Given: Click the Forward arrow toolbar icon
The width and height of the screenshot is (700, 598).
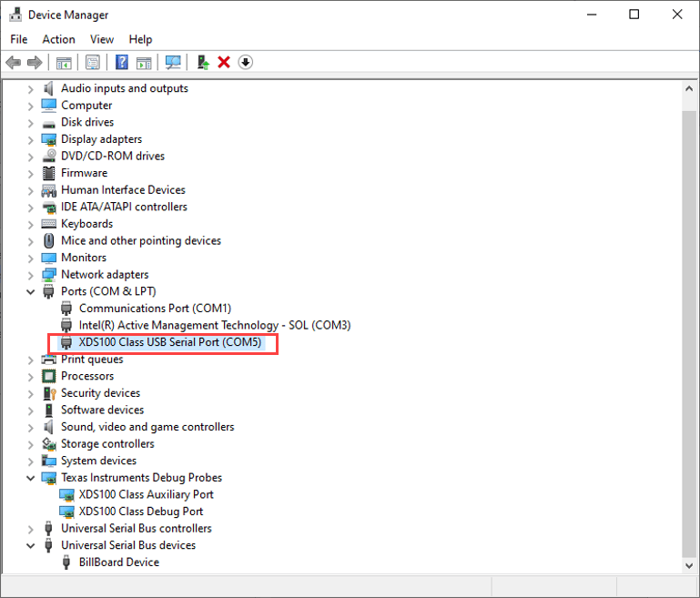Looking at the screenshot, I should coord(35,62).
